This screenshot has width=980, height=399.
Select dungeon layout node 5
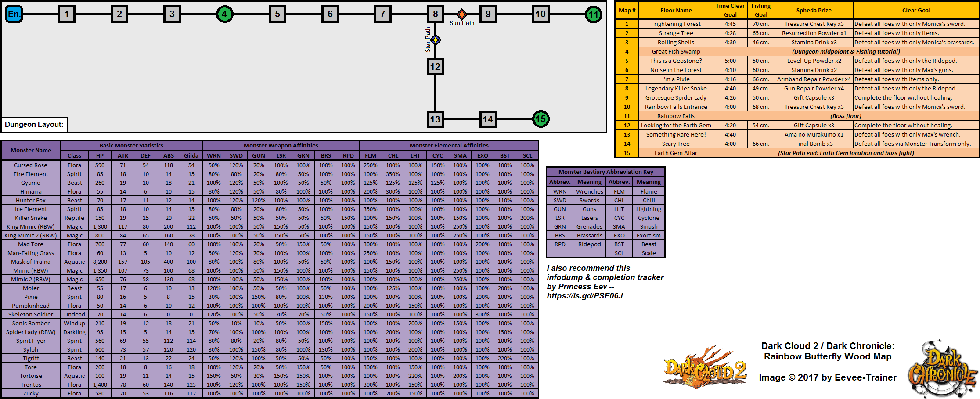pyautogui.click(x=277, y=14)
